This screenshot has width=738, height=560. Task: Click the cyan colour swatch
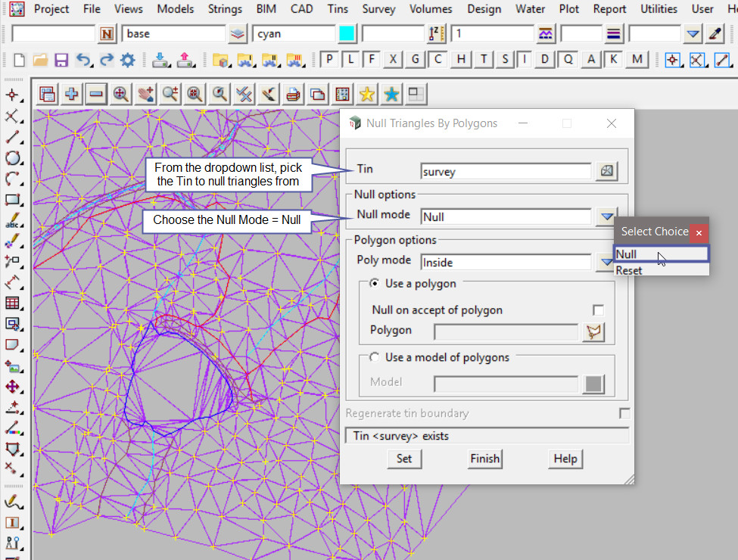click(347, 34)
